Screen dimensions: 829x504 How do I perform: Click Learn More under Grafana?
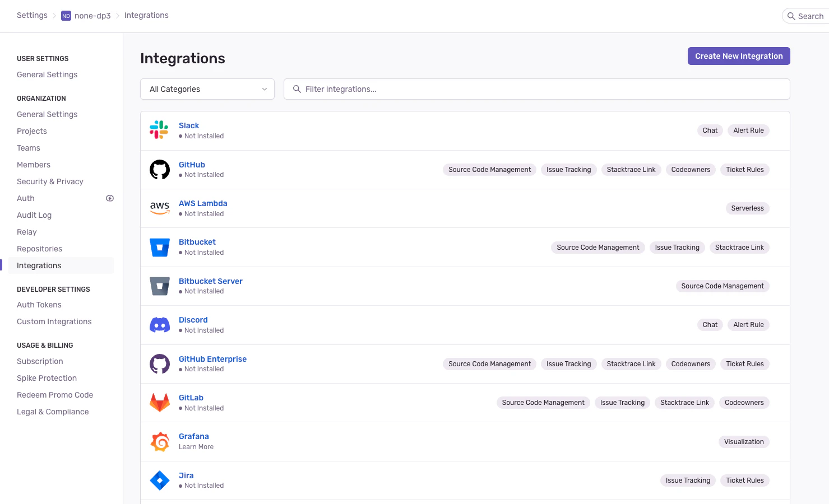pyautogui.click(x=196, y=447)
